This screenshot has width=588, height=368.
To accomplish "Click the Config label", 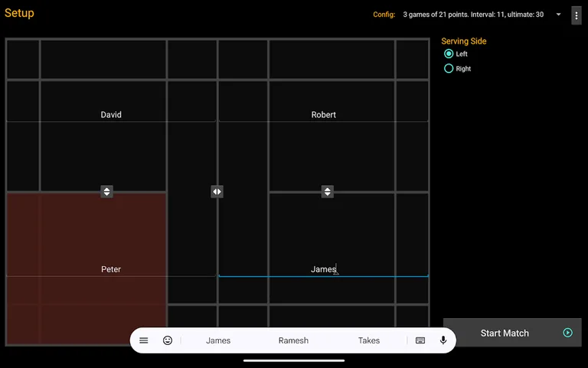I will [384, 15].
